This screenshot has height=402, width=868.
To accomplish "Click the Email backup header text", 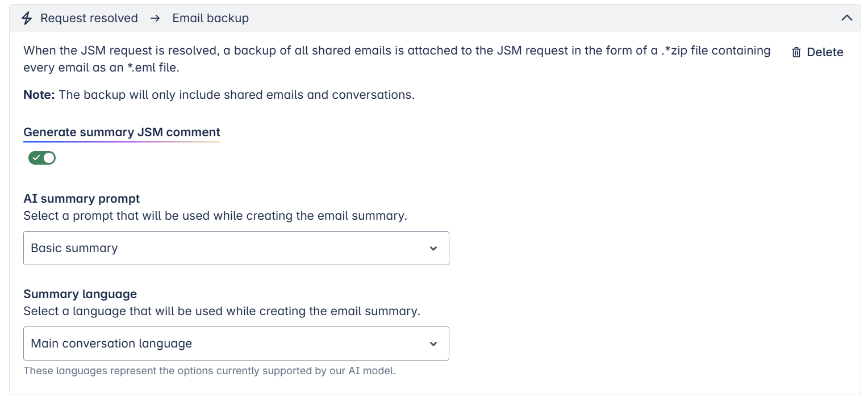I will point(211,18).
